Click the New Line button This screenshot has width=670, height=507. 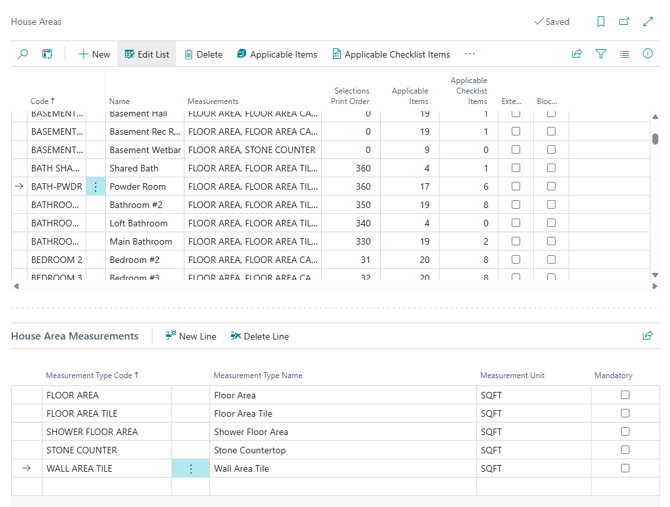(191, 336)
